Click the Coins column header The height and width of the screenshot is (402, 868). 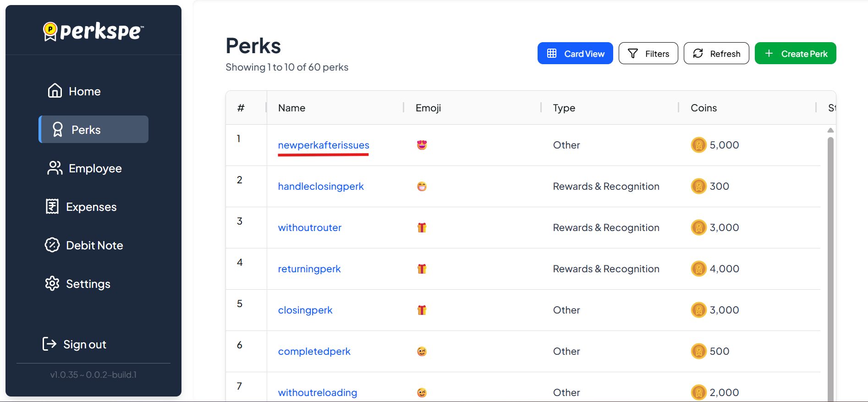703,108
